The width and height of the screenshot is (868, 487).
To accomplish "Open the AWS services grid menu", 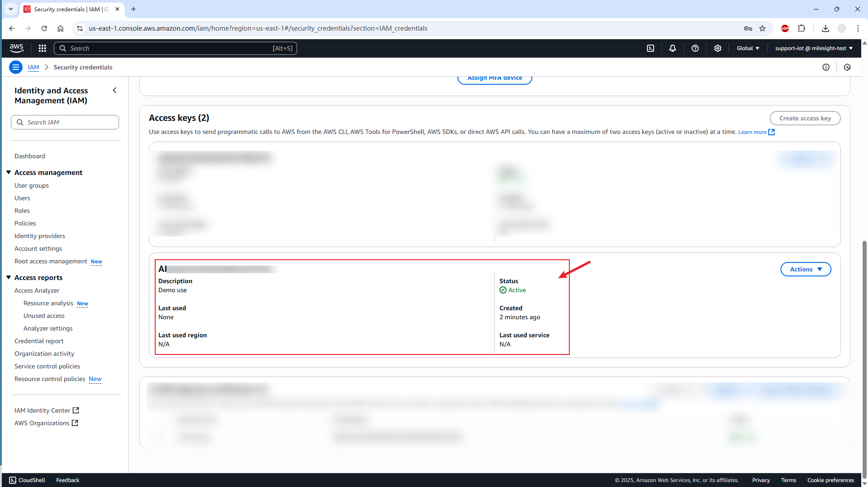I will [42, 48].
